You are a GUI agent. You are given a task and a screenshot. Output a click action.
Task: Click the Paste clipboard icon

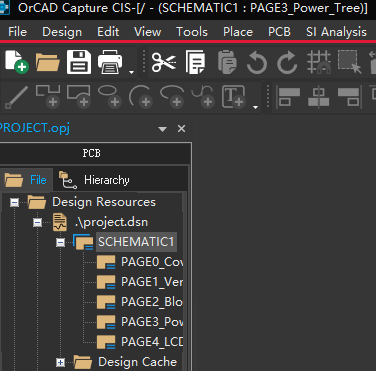tap(227, 62)
